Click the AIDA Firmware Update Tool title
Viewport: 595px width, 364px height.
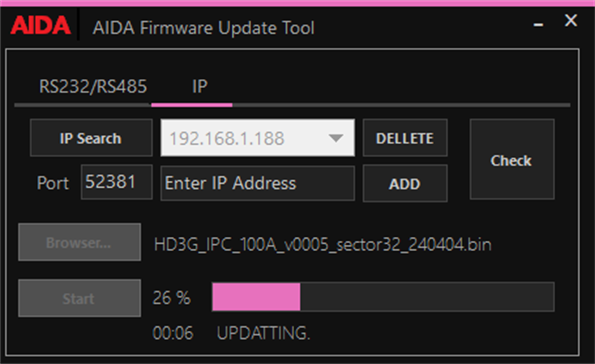(204, 28)
